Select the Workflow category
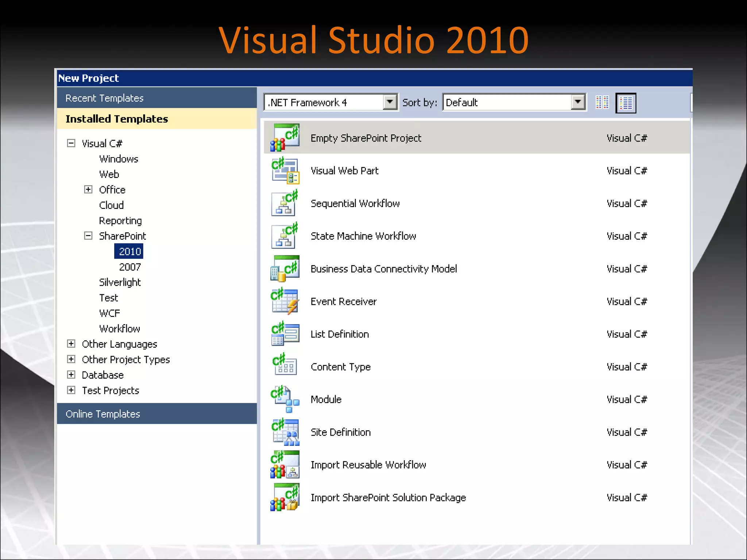Image resolution: width=747 pixels, height=560 pixels. tap(120, 328)
